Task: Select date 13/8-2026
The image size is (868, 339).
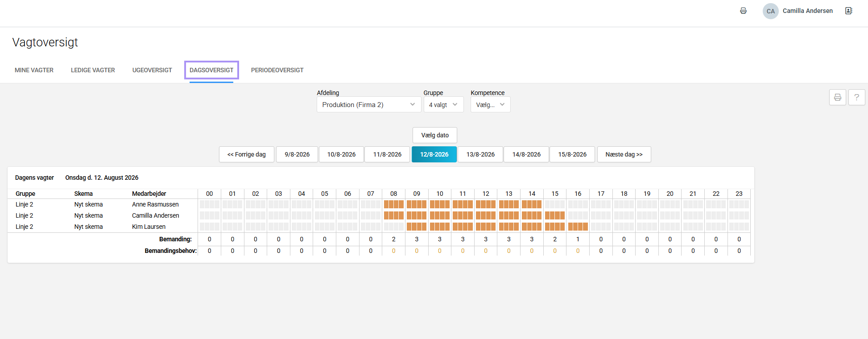Action: point(480,154)
